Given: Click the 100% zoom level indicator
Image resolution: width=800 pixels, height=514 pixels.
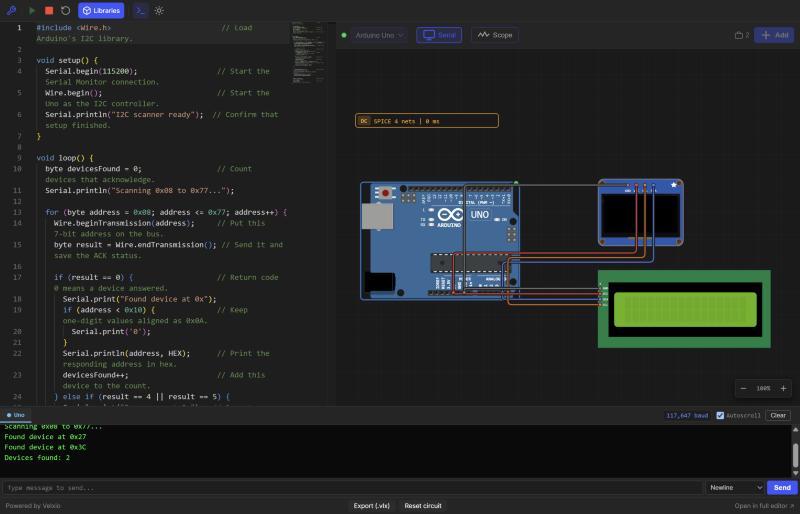Looking at the screenshot, I should (763, 388).
